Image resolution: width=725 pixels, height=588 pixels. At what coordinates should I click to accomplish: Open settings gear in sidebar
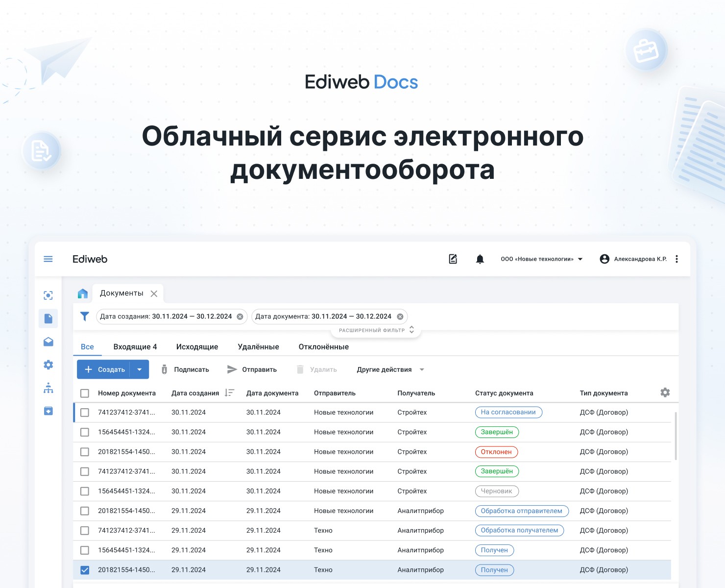[48, 365]
